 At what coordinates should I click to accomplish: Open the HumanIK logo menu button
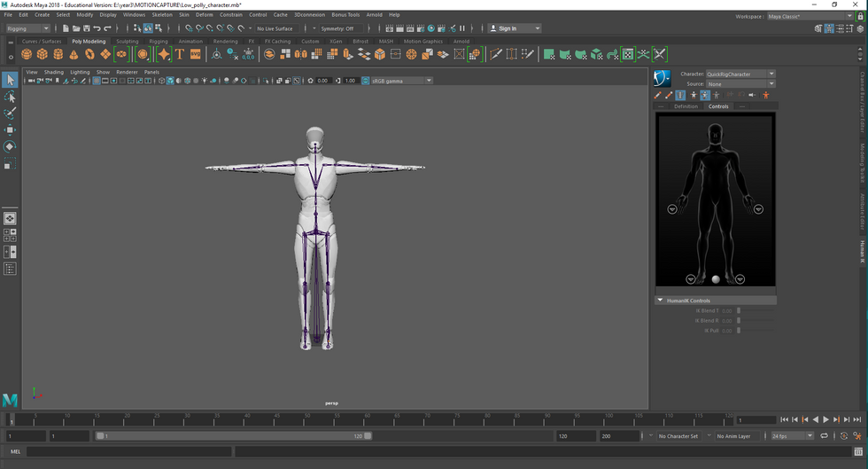tap(663, 78)
